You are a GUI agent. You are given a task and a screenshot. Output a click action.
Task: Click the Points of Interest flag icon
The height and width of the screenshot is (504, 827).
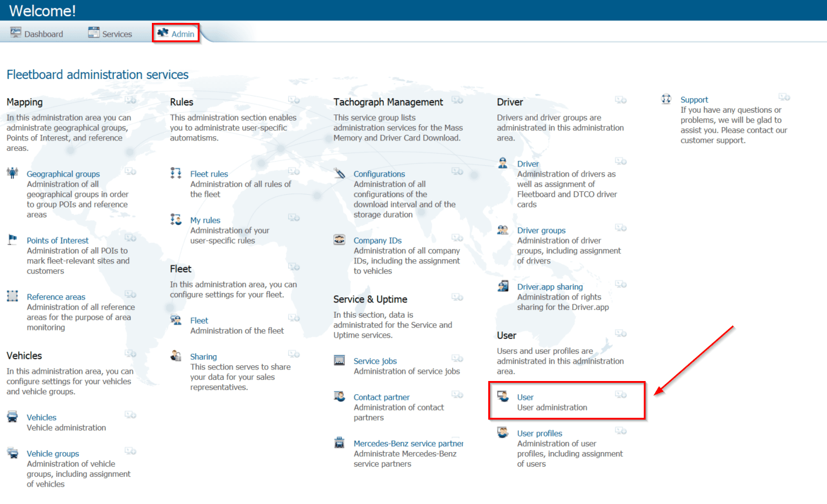click(x=12, y=239)
